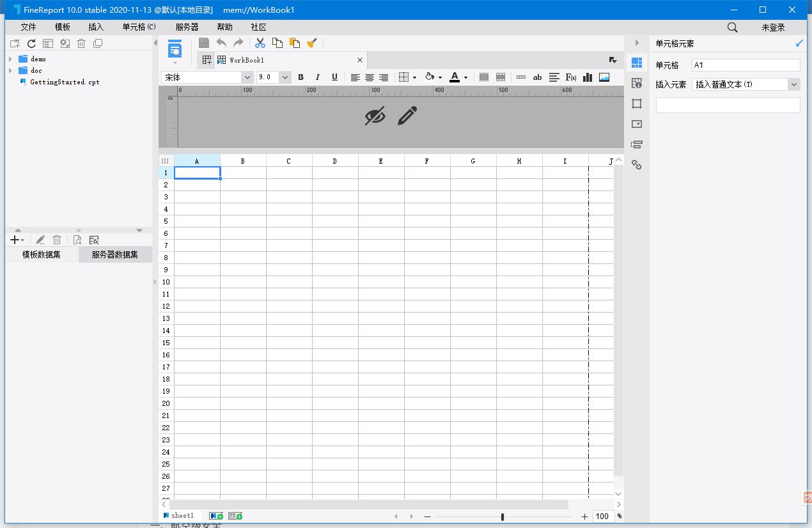Open the font size dropdown 9.0
The image size is (812, 528).
285,77
